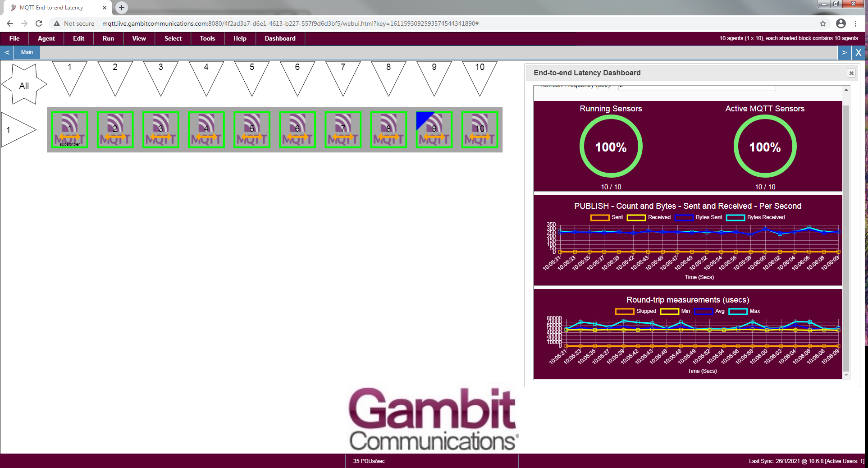Select MQTT agent icon 10
Image resolution: width=868 pixels, height=468 pixels.
[480, 130]
